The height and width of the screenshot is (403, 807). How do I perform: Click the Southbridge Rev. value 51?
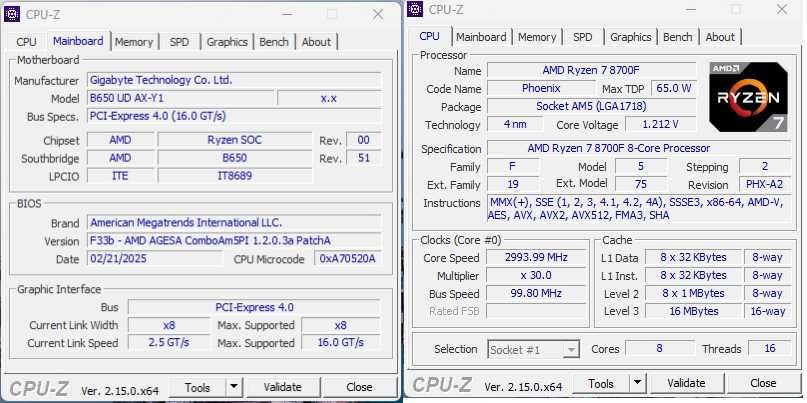pos(364,158)
